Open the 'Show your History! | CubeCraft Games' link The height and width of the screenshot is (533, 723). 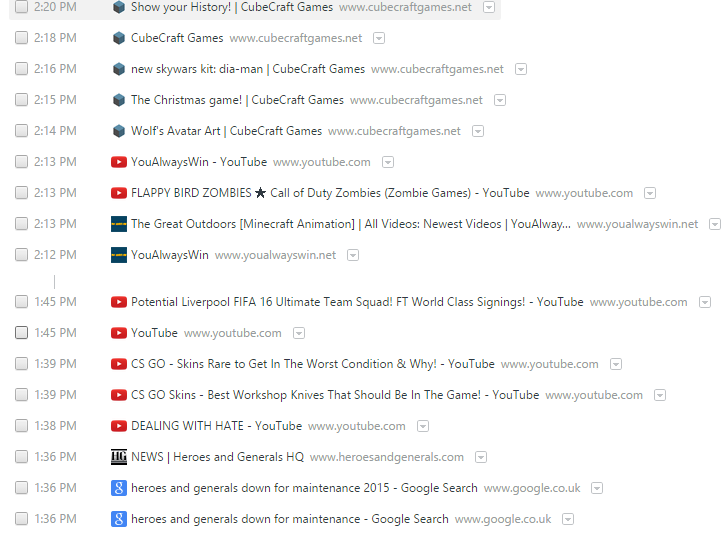[x=232, y=7]
